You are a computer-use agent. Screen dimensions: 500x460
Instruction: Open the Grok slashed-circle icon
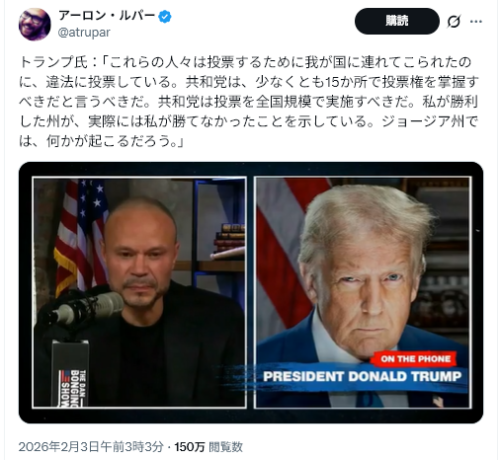click(453, 22)
